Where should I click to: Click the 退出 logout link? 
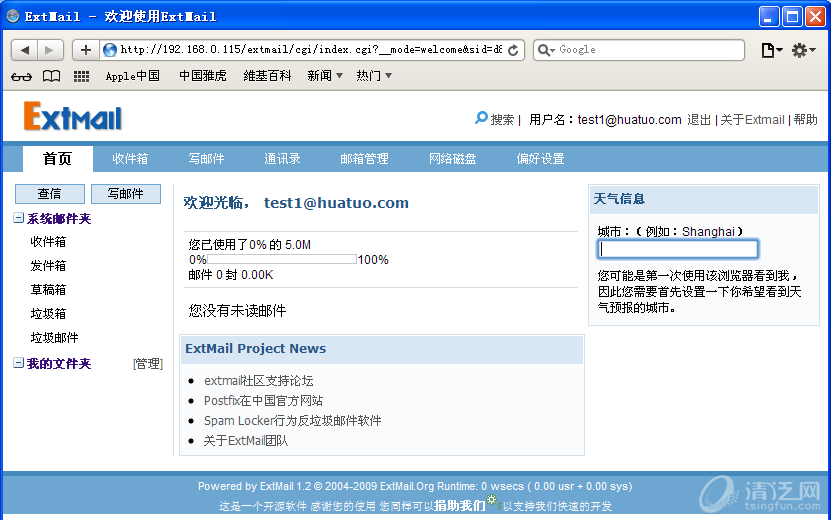tap(699, 120)
